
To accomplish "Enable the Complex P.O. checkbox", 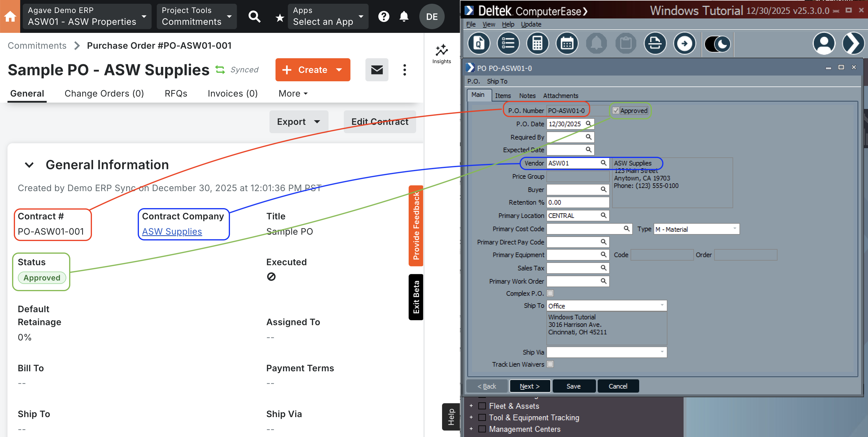I will 550,293.
